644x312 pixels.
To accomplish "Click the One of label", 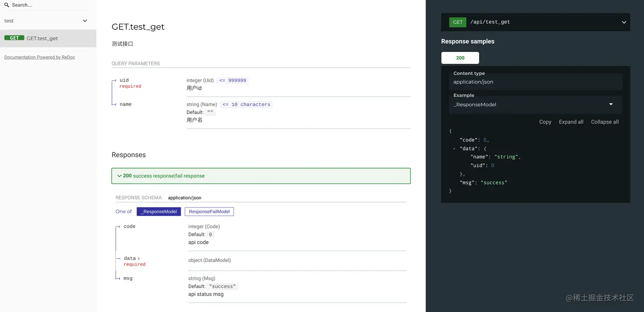I will (124, 212).
